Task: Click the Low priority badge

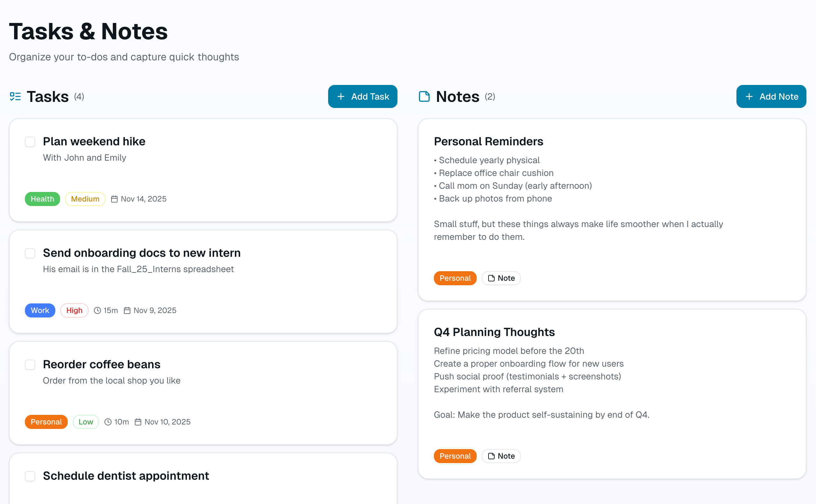Action: pyautogui.click(x=86, y=422)
